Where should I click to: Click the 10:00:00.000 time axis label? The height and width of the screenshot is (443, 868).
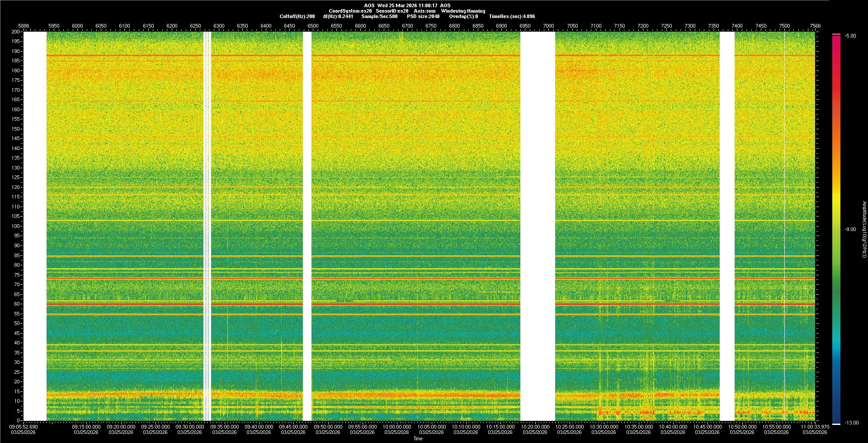(397, 427)
